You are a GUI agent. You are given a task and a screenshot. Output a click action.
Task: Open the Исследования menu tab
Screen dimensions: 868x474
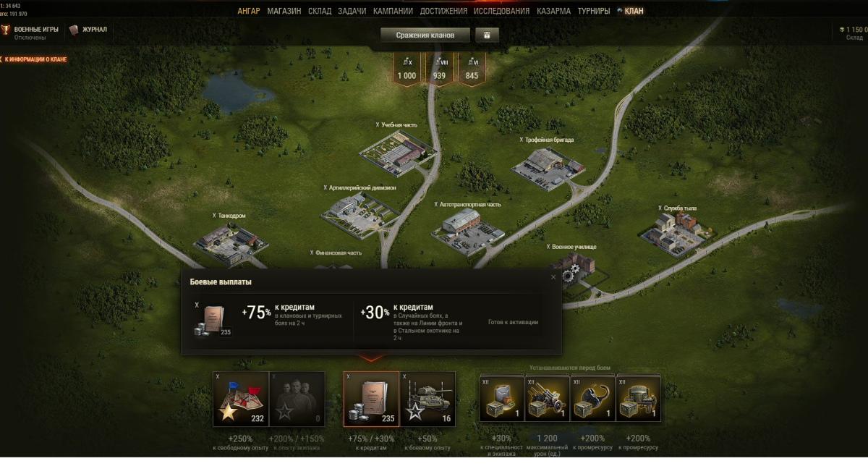[x=501, y=11]
